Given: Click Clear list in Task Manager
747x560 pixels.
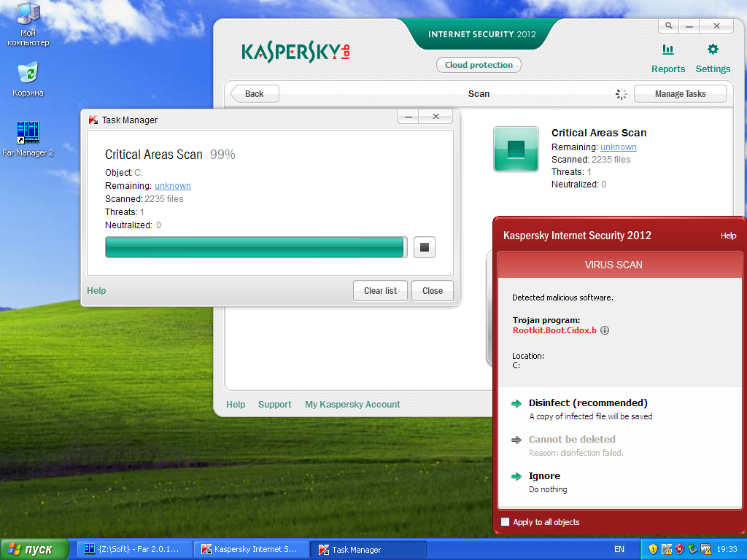Looking at the screenshot, I should 380,290.
